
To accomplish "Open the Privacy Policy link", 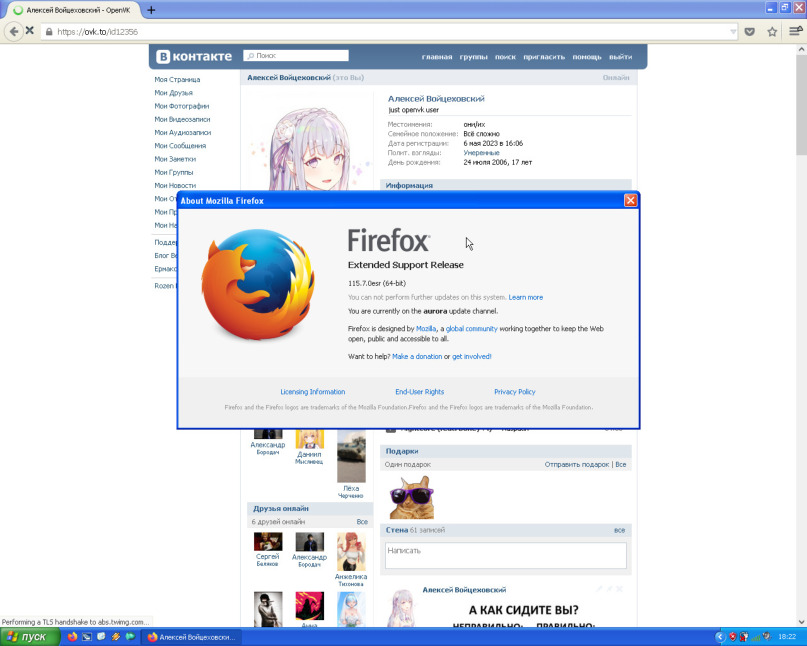I will coord(515,392).
